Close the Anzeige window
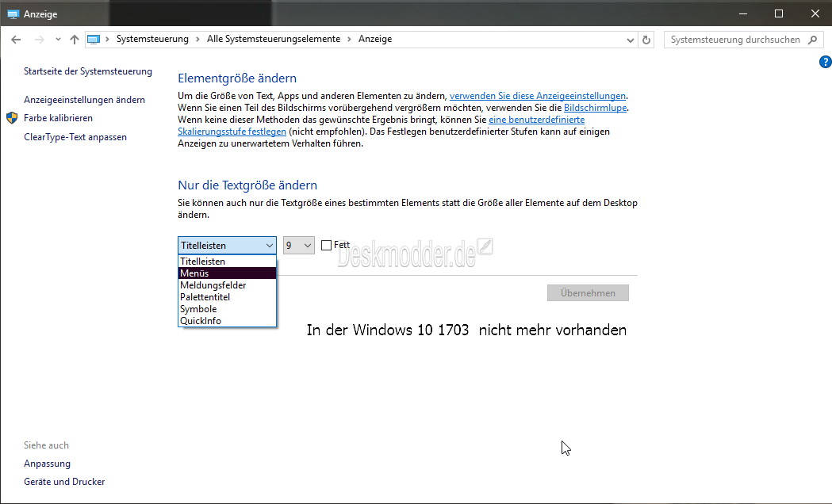The image size is (832, 504). click(x=815, y=13)
